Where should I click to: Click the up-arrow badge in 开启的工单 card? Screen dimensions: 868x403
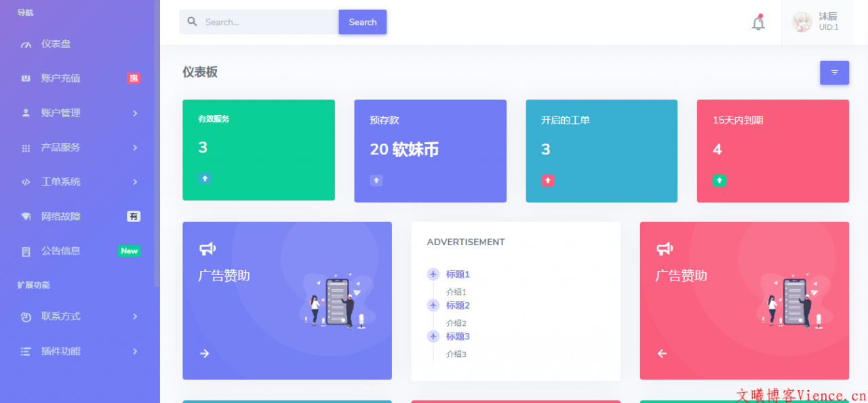click(547, 180)
